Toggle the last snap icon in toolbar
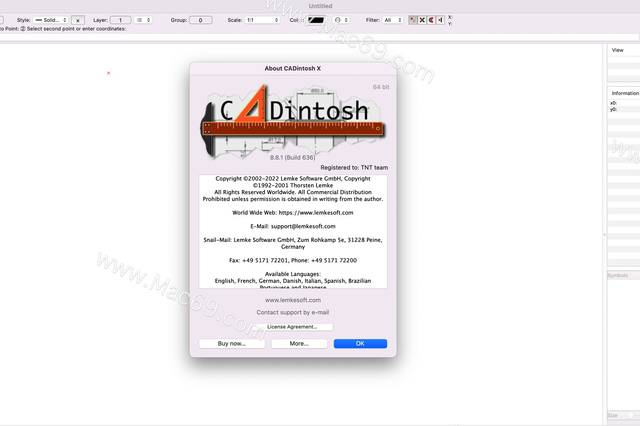 tap(440, 20)
